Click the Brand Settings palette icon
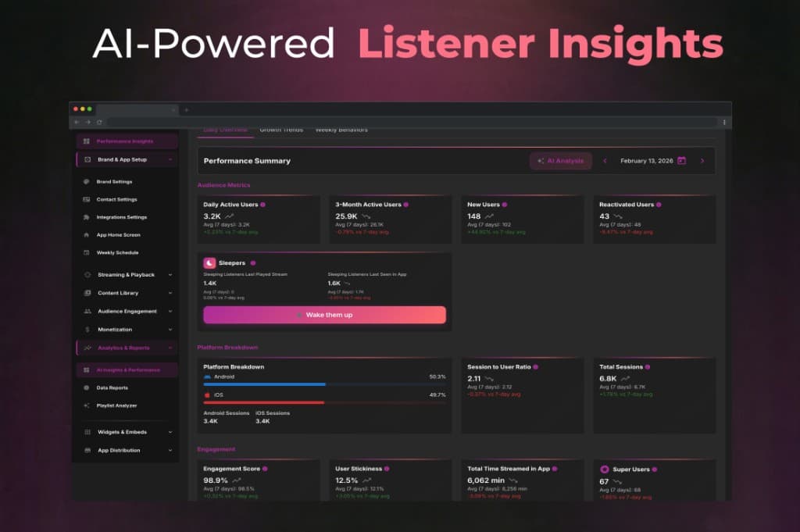800x532 pixels. pyautogui.click(x=86, y=181)
